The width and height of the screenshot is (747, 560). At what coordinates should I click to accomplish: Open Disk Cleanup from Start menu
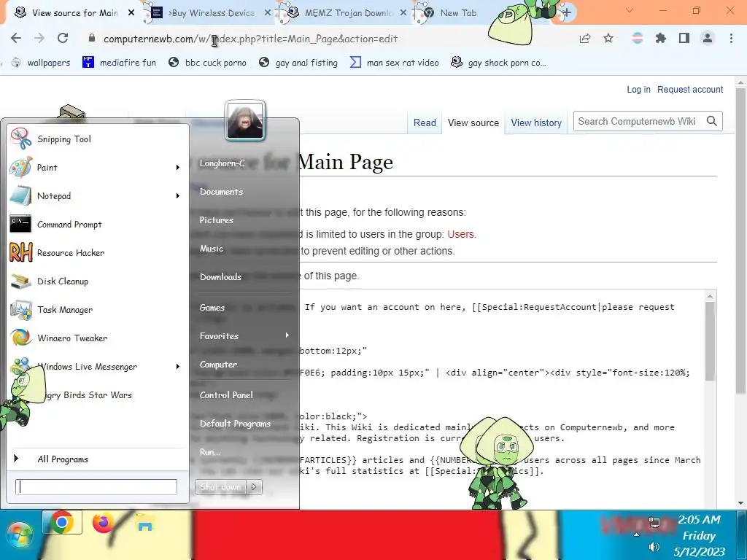coord(98,281)
